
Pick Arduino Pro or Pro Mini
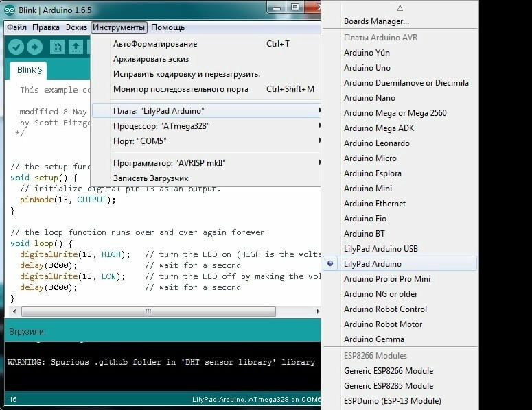(400, 279)
